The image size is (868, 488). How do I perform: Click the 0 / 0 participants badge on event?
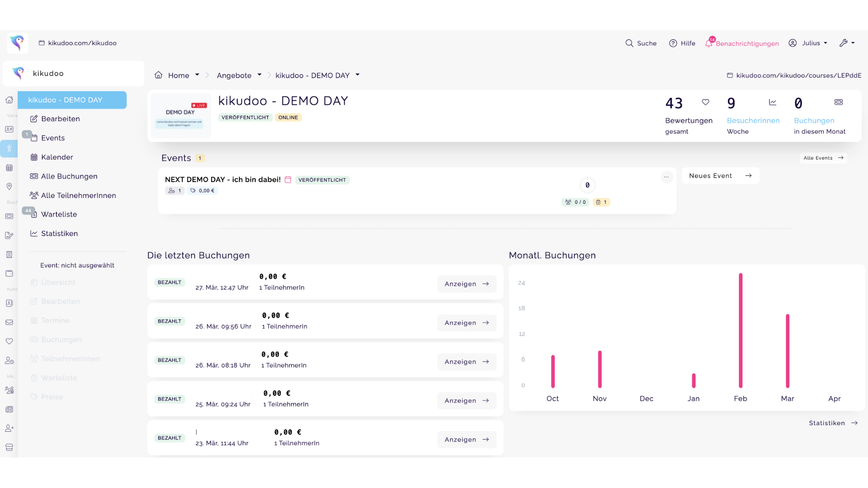(575, 202)
